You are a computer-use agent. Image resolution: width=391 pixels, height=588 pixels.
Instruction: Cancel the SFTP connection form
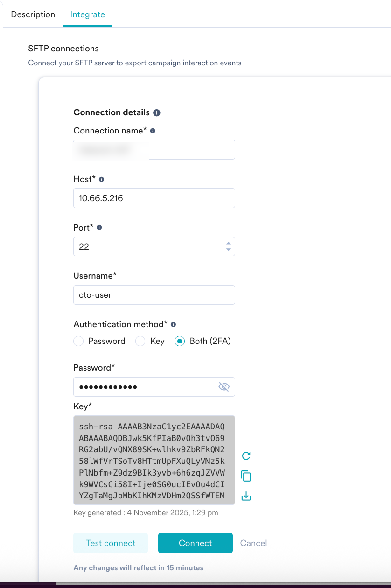coord(253,543)
